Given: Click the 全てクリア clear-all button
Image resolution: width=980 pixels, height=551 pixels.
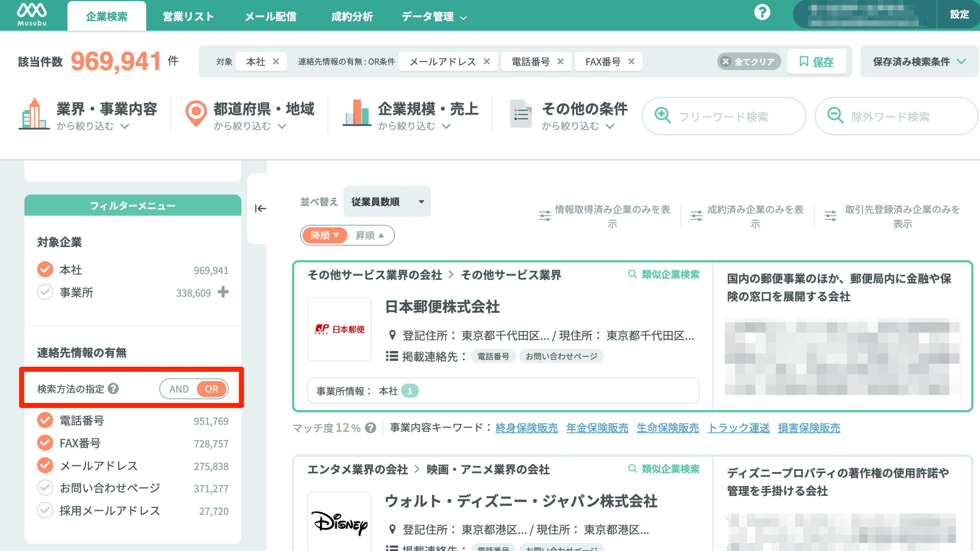Looking at the screenshot, I should (x=749, y=61).
